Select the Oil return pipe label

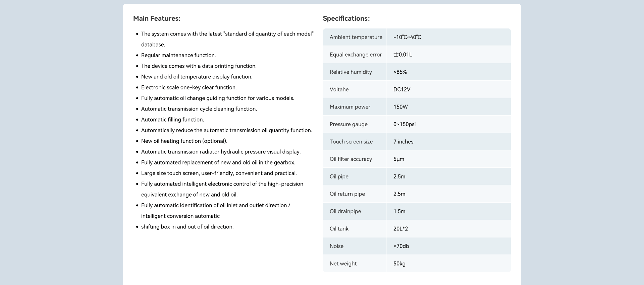(347, 194)
